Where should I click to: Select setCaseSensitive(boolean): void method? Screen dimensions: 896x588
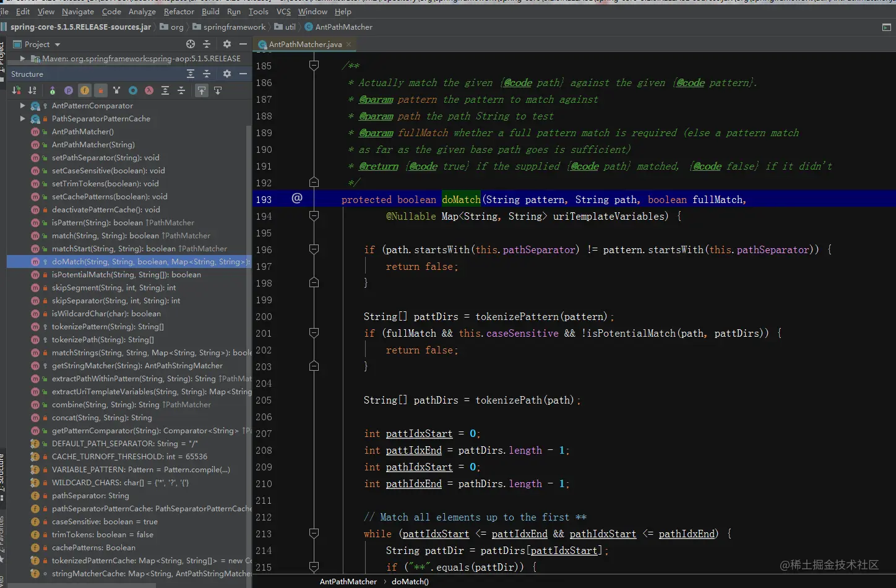(108, 171)
